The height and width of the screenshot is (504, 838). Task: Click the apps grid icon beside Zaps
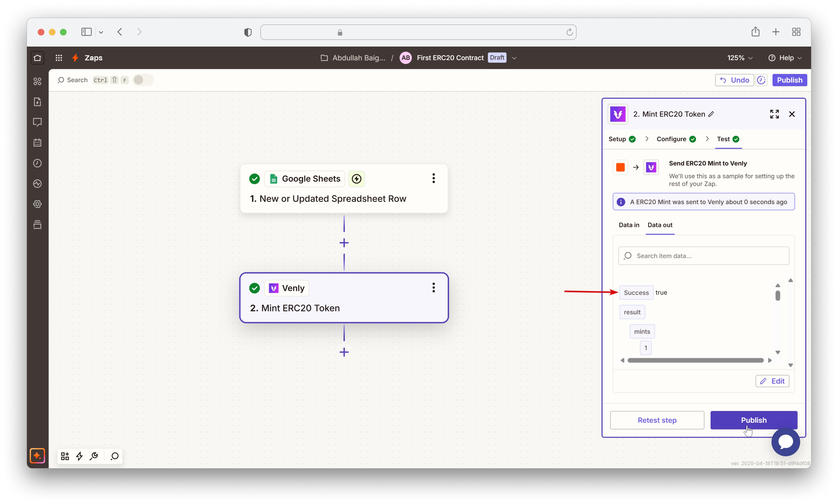coord(59,58)
